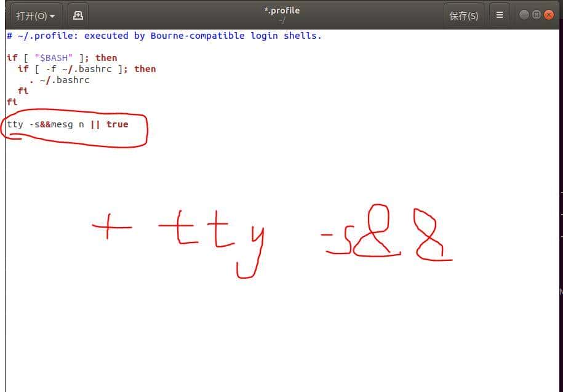This screenshot has width=563, height=392.
Task: Click 'then' on the -f ~/.bashrc line
Action: coord(145,69)
